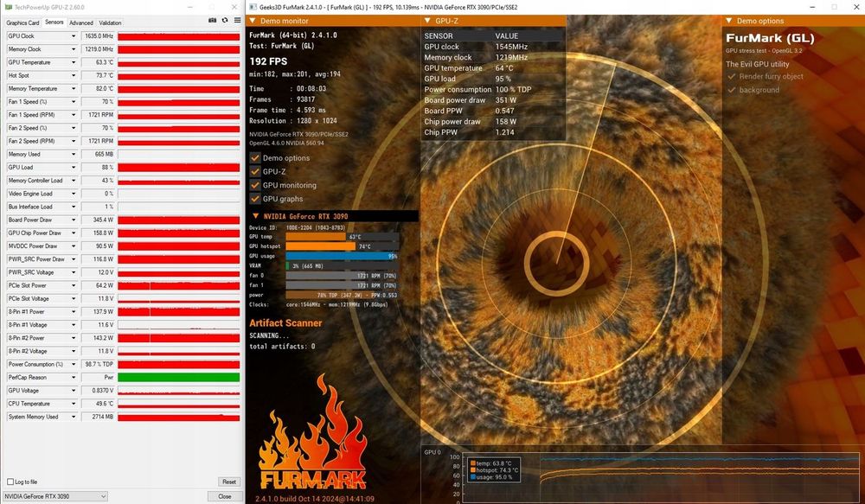
Task: Click the Close button in GPU-Z
Action: click(x=225, y=496)
